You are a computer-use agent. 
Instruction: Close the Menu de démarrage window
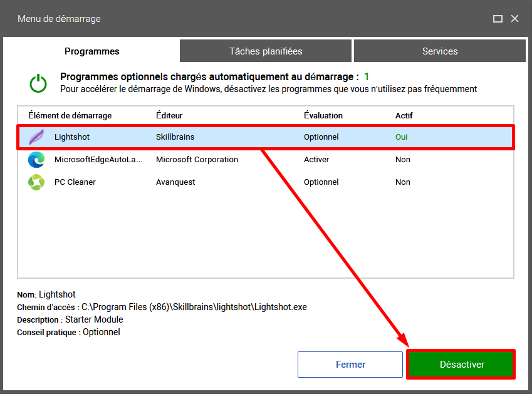tap(514, 19)
